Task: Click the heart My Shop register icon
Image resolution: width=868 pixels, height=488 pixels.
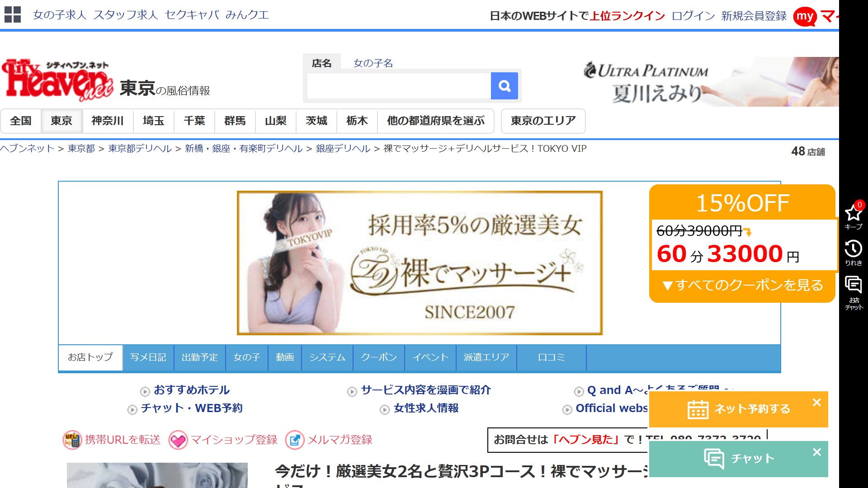Action: point(178,440)
